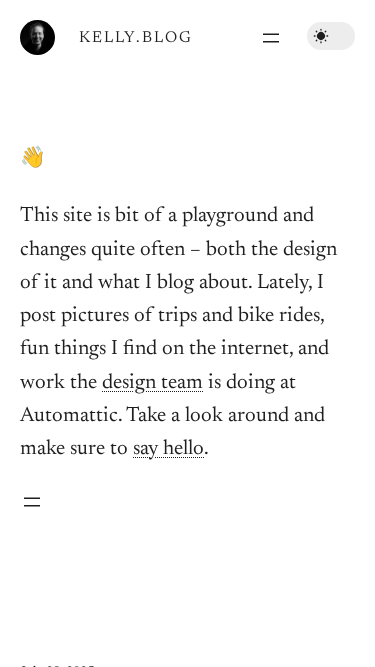Click the phrase "bike rides" in paragraph
This screenshot has width=375, height=667.
[281, 315]
